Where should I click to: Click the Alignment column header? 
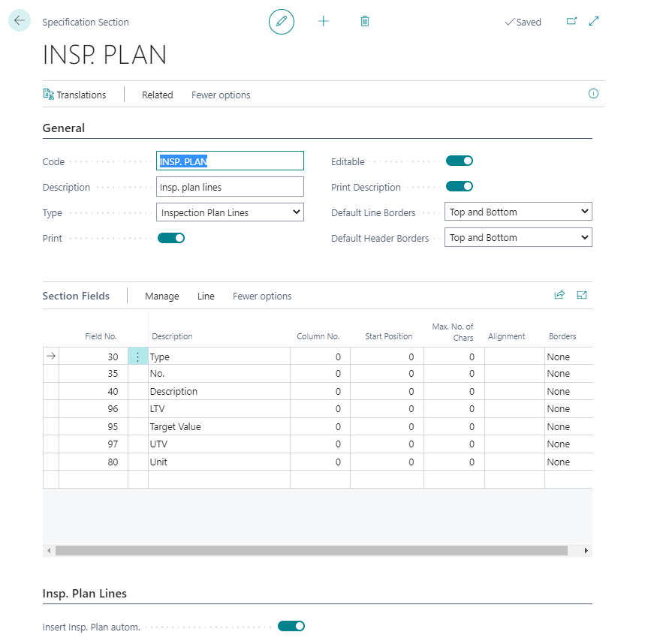(x=506, y=336)
